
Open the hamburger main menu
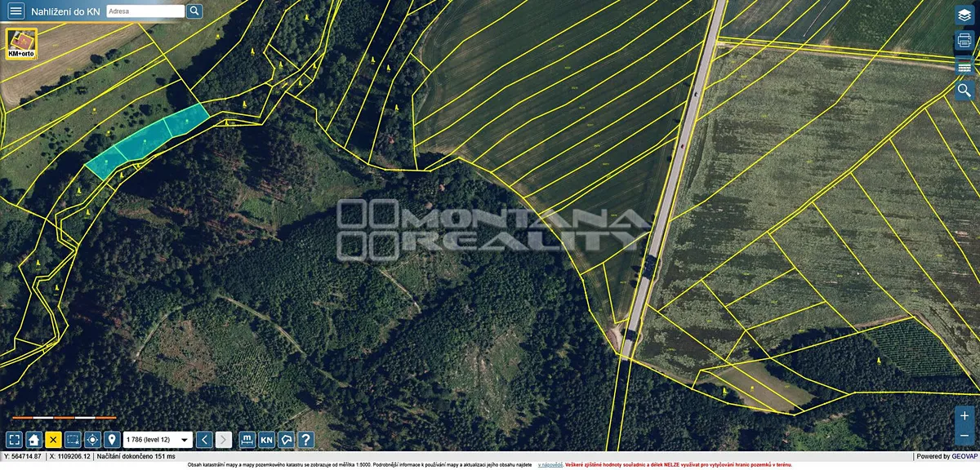click(x=16, y=11)
